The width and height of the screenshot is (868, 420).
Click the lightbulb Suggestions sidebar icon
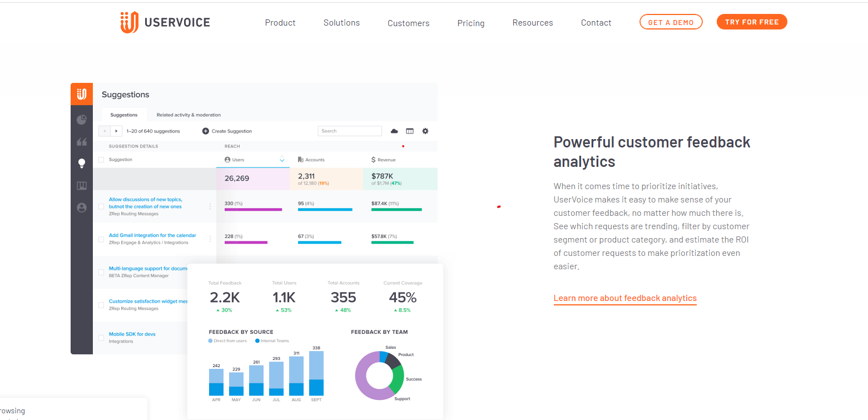[x=81, y=163]
